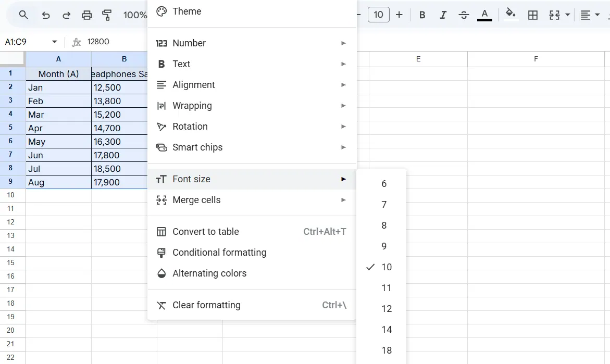
Task: Apply italic formatting from toolbar
Action: point(443,15)
